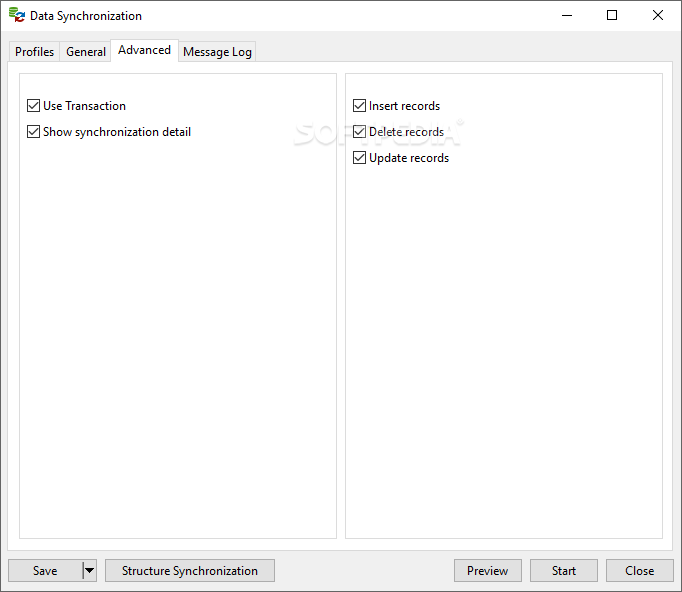
Task: Click the Preview button
Action: click(x=488, y=571)
